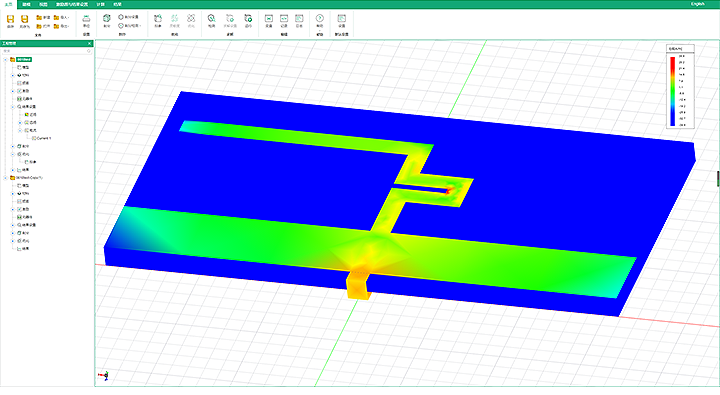
Task: Open the last ribbon tab on the right
Action: 118,4
